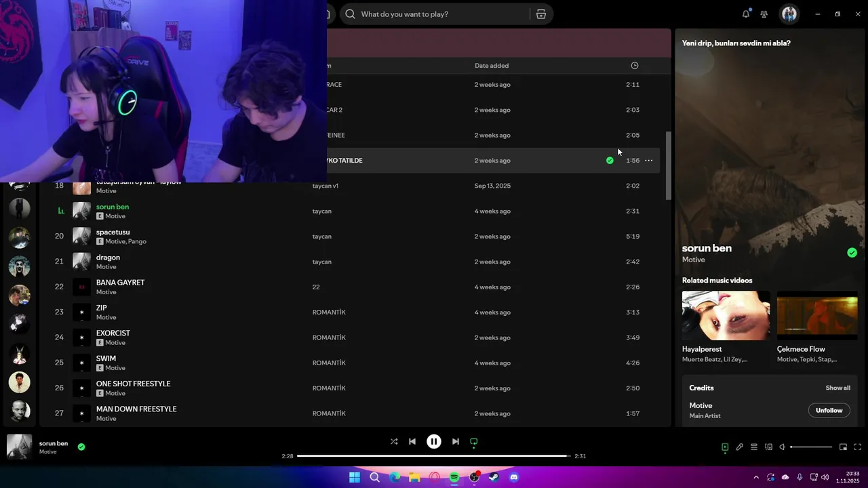Open the Pango artist link on spacetusu
This screenshot has width=868, height=488.
tap(137, 241)
